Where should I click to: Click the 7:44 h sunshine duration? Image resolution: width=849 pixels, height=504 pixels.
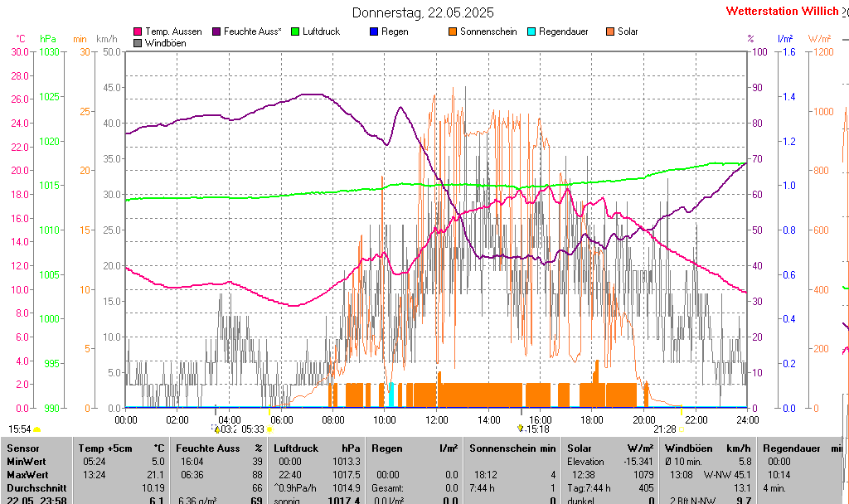click(x=482, y=487)
